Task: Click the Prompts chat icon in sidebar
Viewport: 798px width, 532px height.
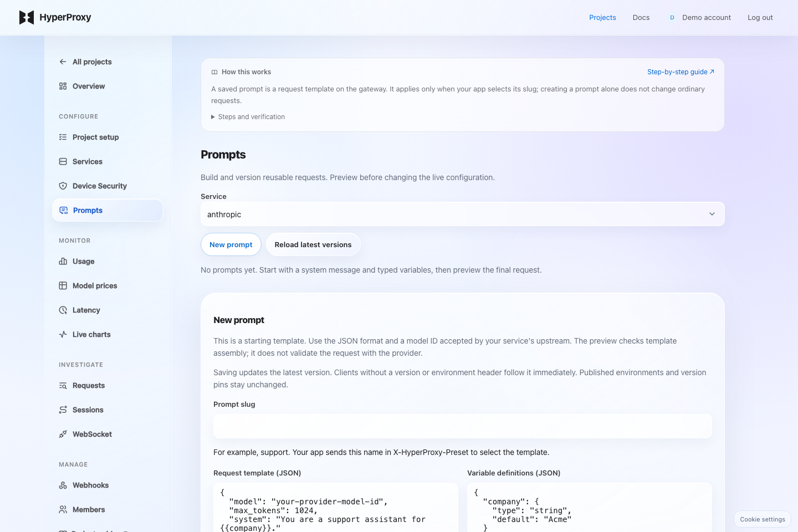Action: pyautogui.click(x=63, y=210)
